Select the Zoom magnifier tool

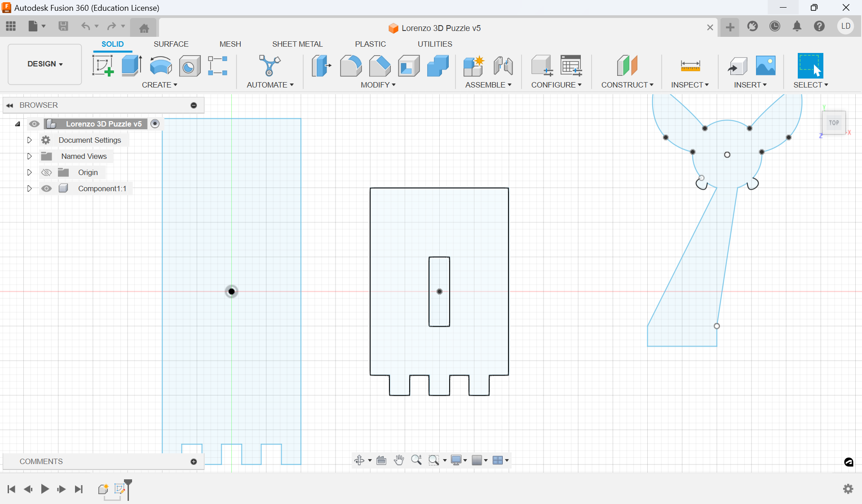tap(416, 460)
